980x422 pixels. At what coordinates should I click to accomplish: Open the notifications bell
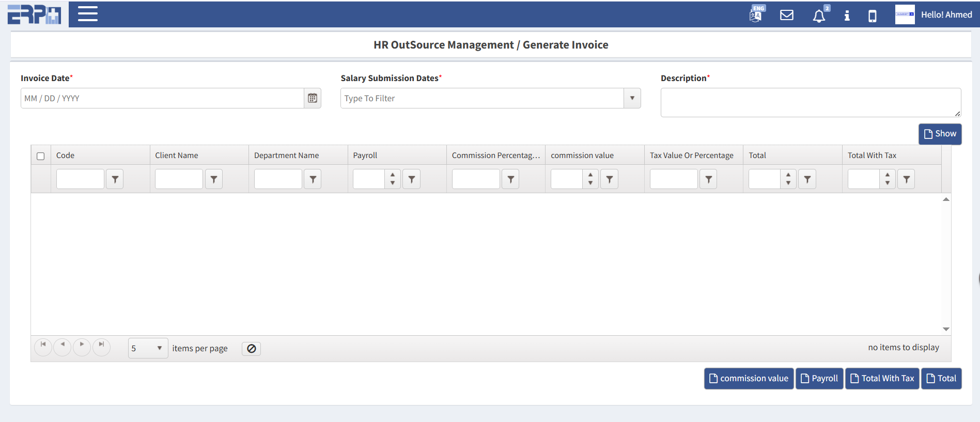tap(819, 16)
